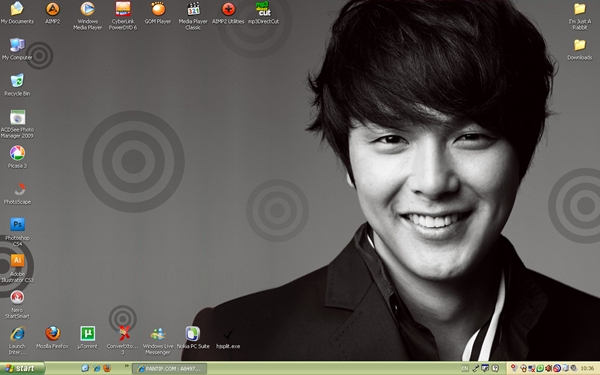Select the GOM Player icon
The height and width of the screenshot is (375, 600).
pos(158,13)
